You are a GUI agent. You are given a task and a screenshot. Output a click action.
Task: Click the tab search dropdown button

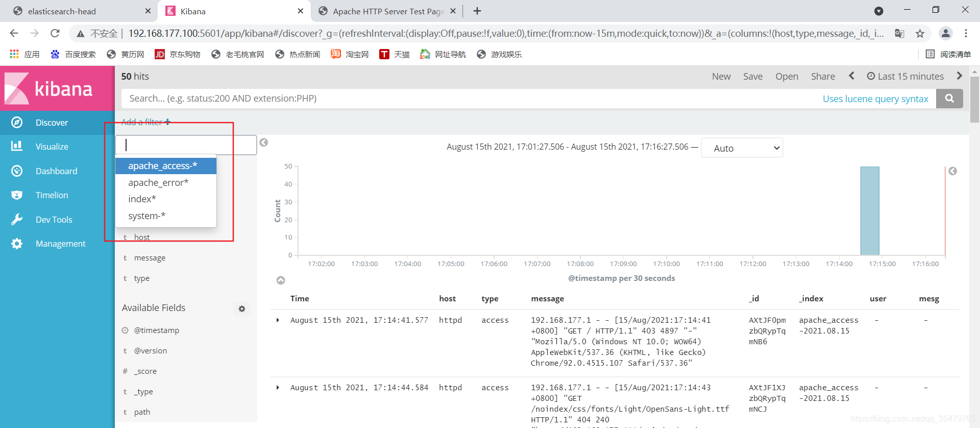pos(878,11)
